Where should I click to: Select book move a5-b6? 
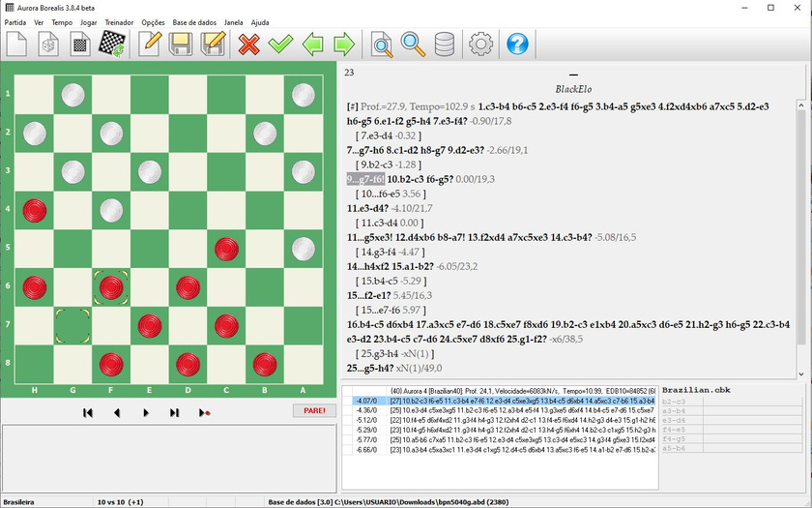pyautogui.click(x=674, y=448)
